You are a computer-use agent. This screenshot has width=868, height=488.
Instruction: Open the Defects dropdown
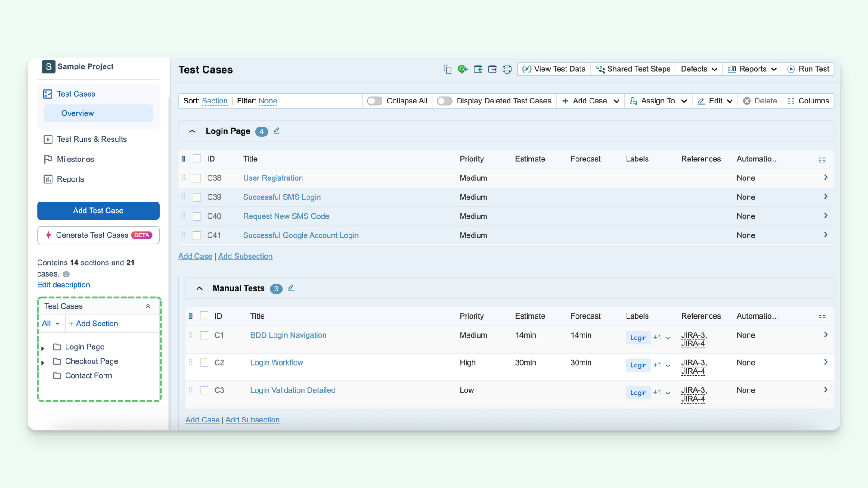click(x=698, y=69)
